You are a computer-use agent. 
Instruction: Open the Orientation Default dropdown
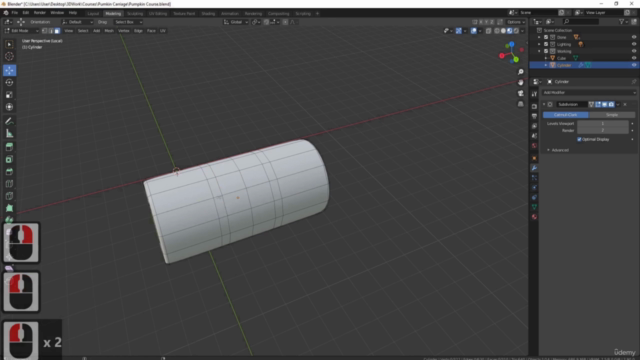click(x=77, y=22)
